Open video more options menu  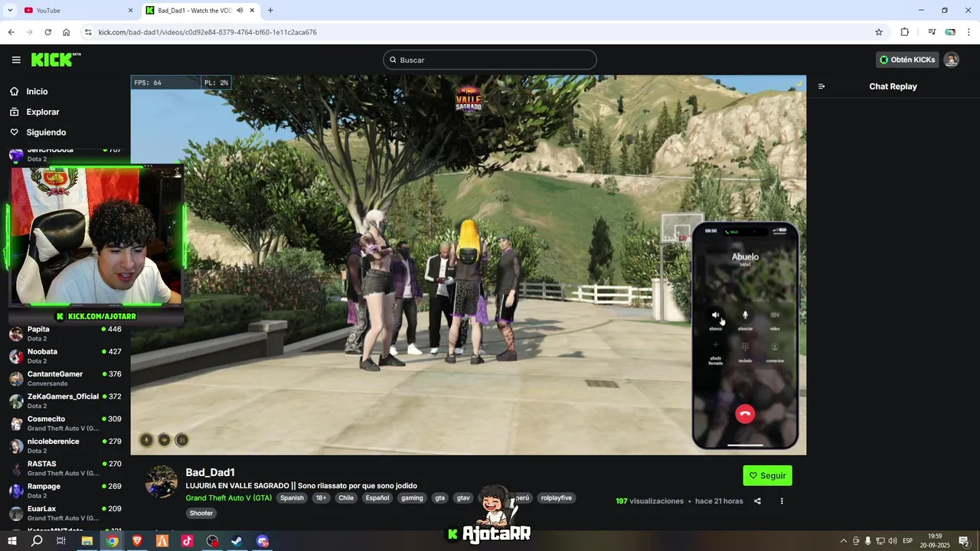pos(782,501)
